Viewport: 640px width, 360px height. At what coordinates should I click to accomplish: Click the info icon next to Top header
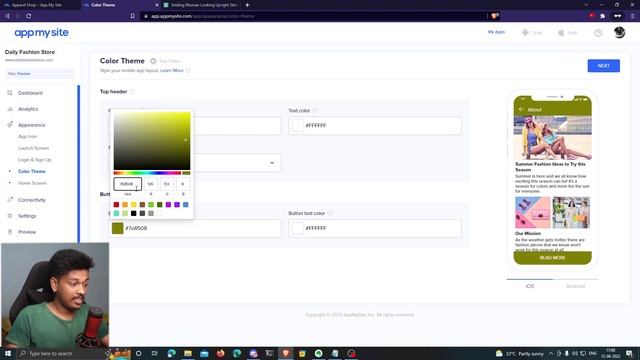(x=132, y=92)
